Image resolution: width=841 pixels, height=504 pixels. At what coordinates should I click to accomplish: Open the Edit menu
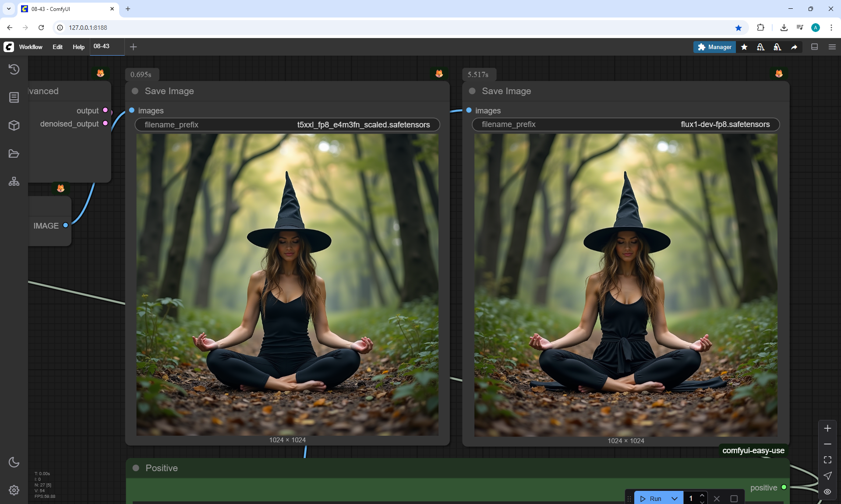[x=57, y=47]
